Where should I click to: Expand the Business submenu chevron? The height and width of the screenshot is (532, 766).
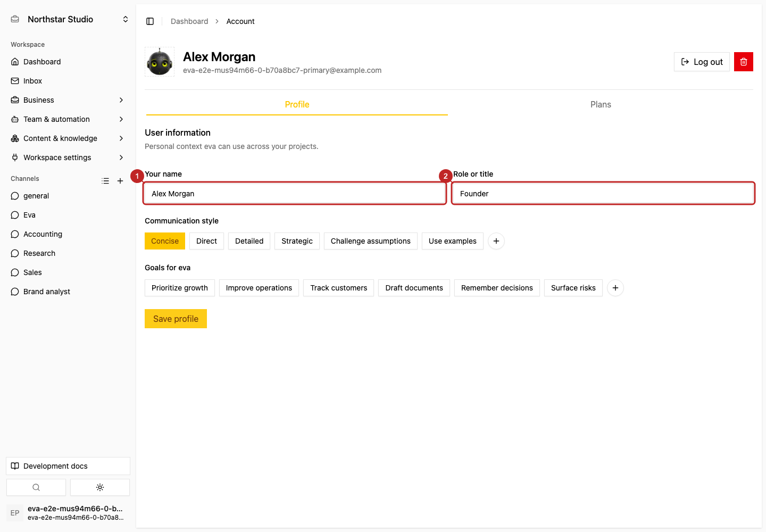(x=121, y=100)
